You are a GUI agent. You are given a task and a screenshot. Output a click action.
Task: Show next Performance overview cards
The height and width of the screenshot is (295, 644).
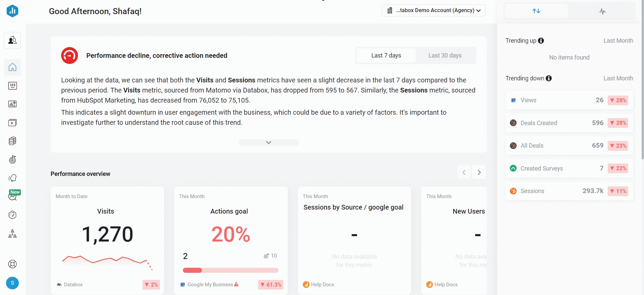click(479, 172)
